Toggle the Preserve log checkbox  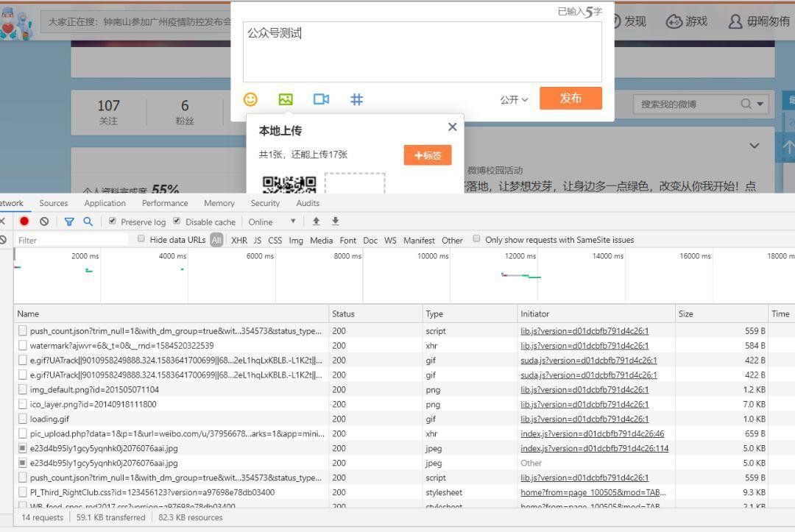(113, 221)
